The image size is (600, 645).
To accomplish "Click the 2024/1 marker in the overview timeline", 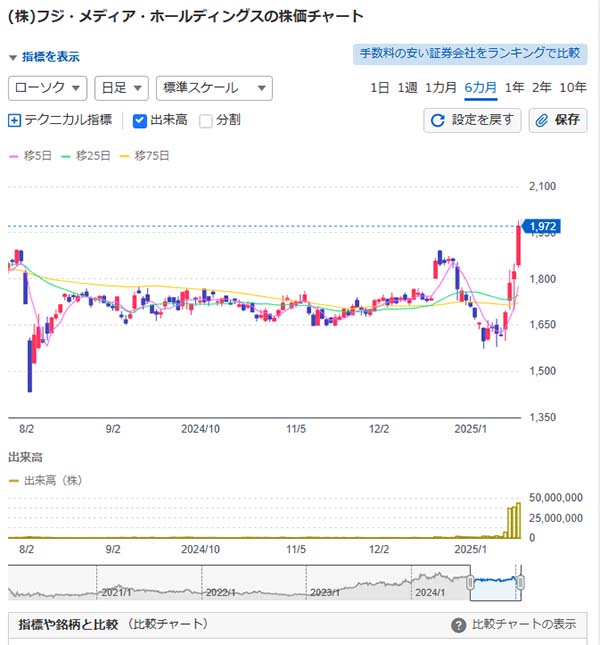I will tap(430, 592).
